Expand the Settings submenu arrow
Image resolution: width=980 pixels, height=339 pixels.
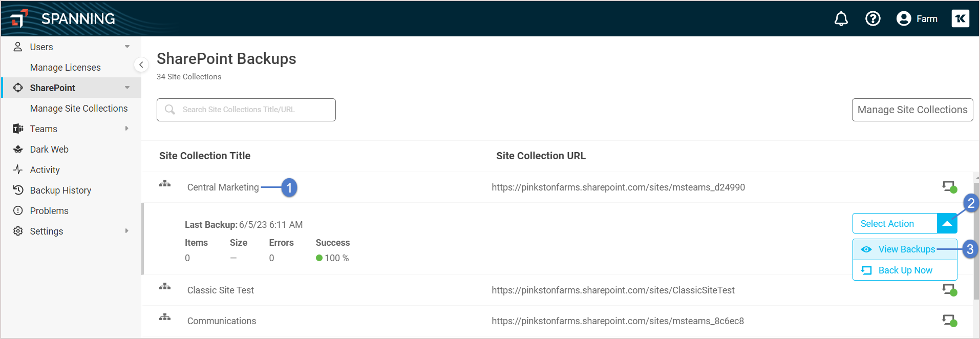click(127, 231)
